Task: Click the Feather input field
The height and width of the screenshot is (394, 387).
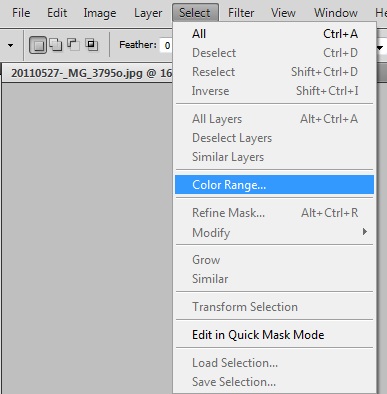Action: [x=166, y=45]
